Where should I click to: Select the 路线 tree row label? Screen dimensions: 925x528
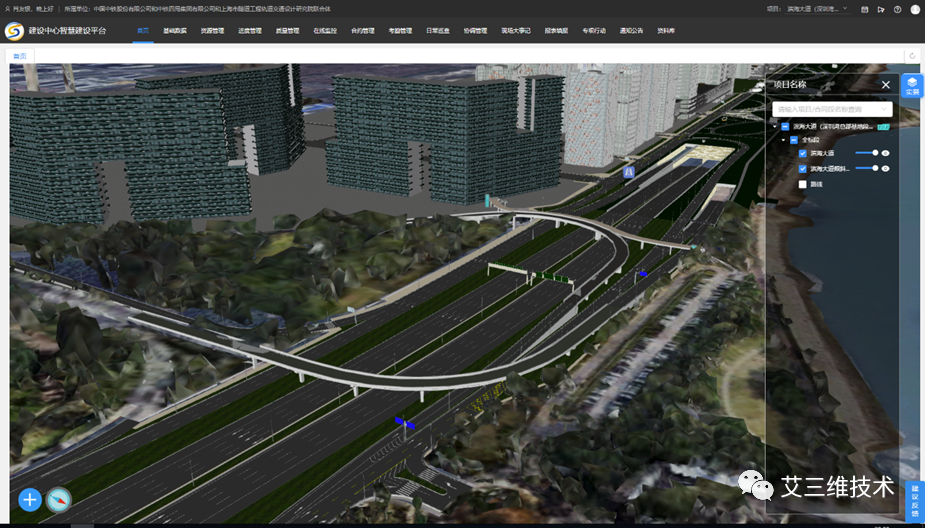(816, 184)
